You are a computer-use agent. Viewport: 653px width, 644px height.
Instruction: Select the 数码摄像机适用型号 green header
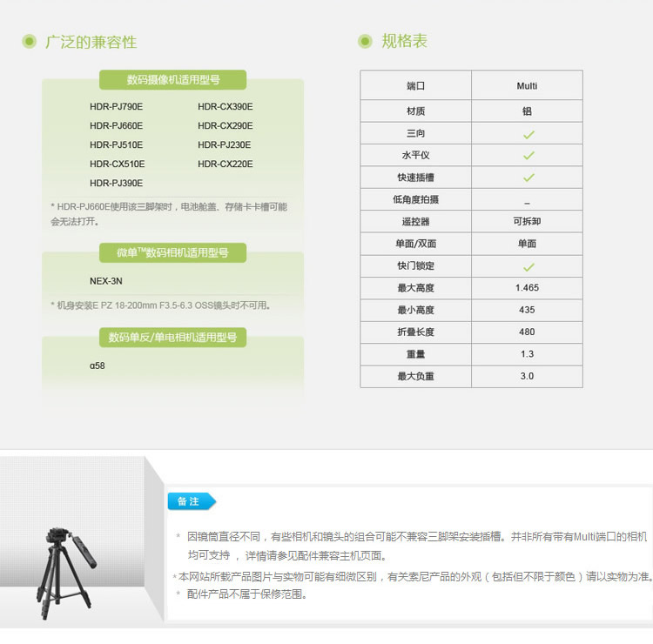172,80
